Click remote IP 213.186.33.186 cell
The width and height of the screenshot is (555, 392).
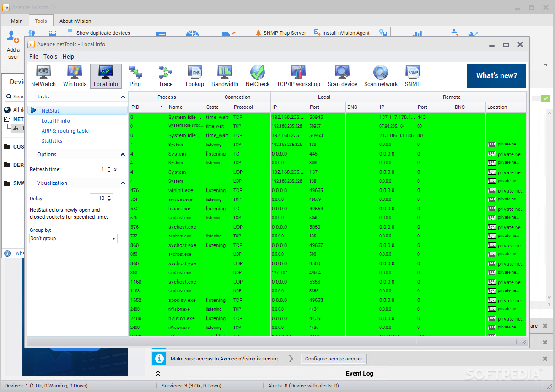point(397,135)
